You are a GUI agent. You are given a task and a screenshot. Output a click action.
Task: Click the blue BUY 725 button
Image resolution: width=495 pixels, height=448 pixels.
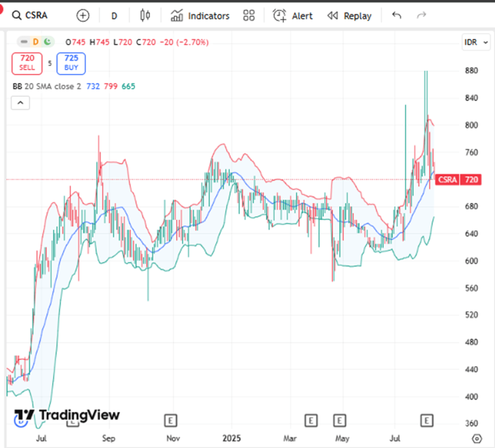point(71,63)
